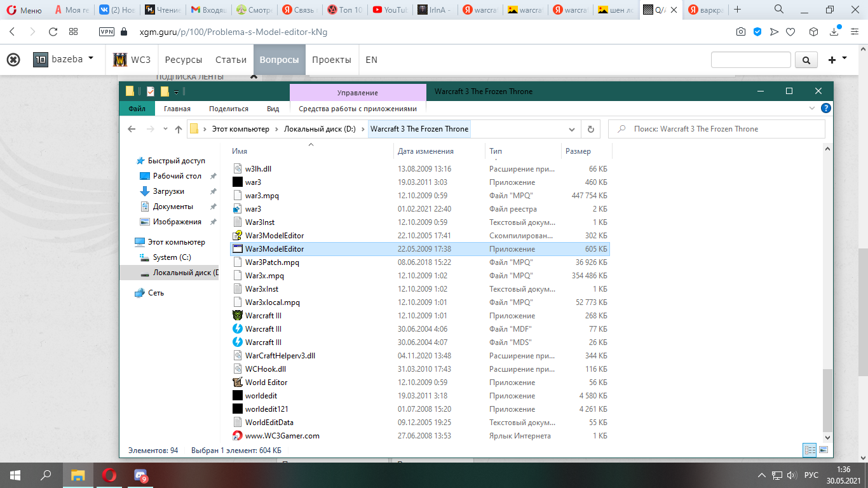
Task: Open Средства работы с приложениями tab
Action: click(x=358, y=109)
